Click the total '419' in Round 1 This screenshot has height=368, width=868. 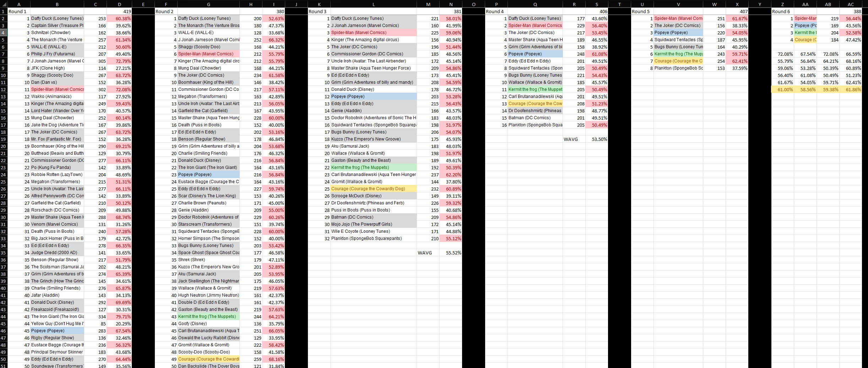tap(119, 11)
